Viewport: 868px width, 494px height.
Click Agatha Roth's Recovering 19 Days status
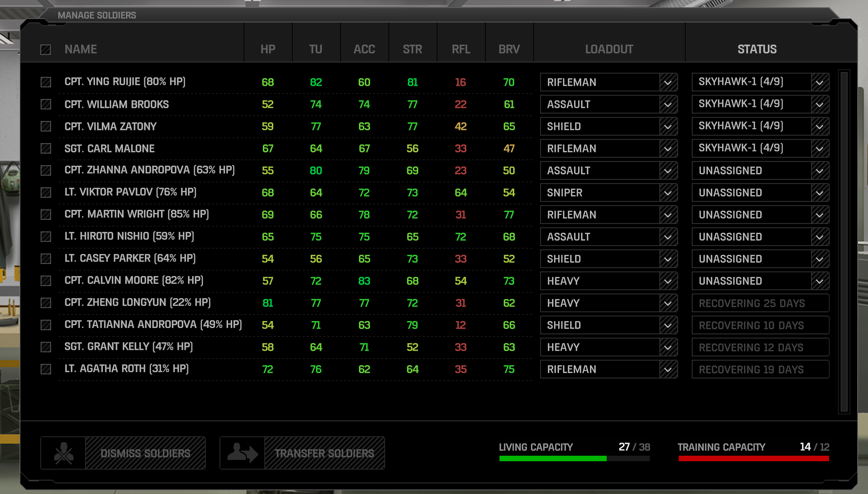point(760,369)
